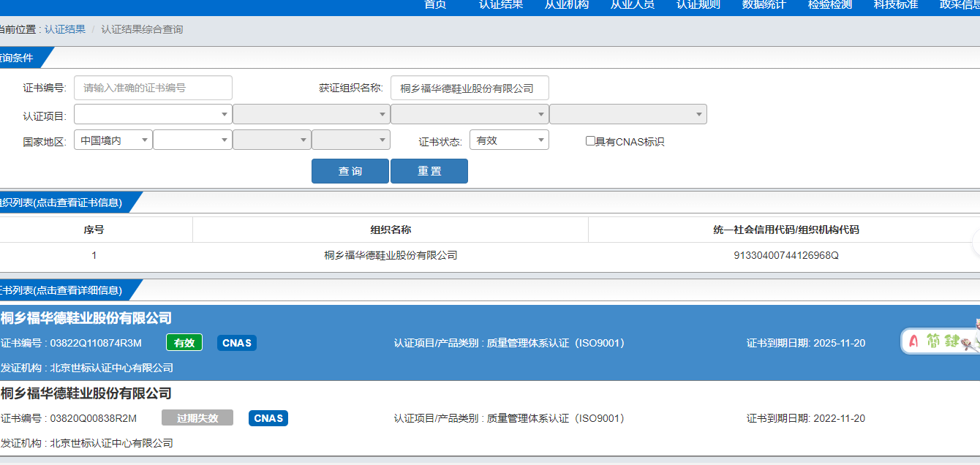Screen dimensions: 980x465
Task: Open the 从业机构 navigation item
Action: [567, 4]
